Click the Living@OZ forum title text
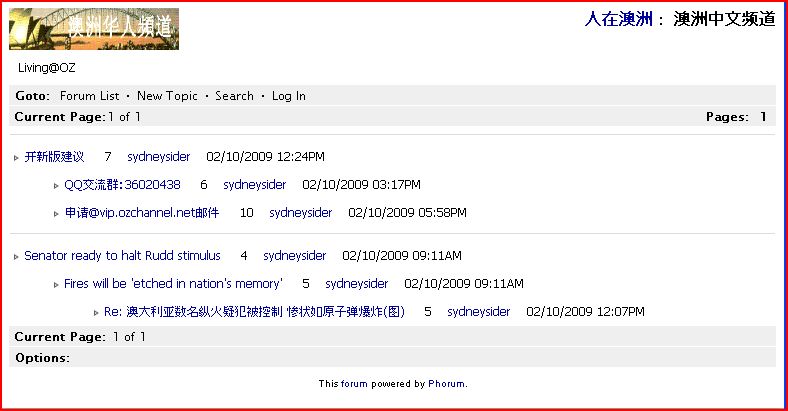788x411 pixels. [x=47, y=68]
